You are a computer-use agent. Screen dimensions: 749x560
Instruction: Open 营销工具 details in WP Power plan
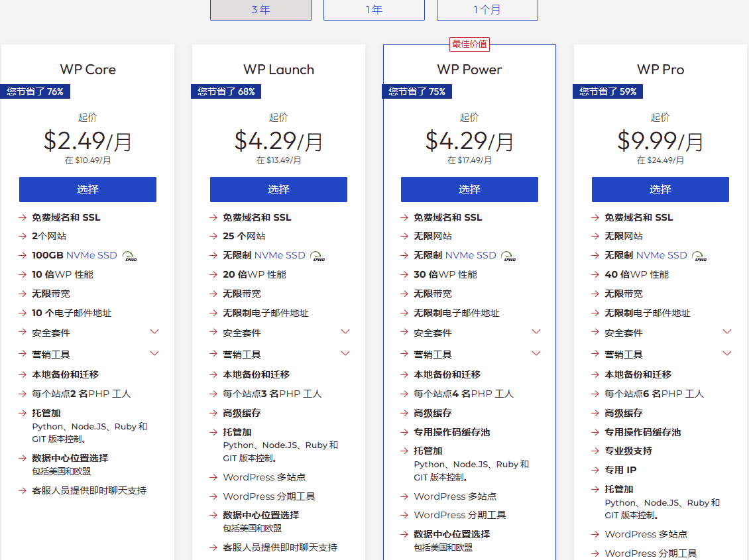click(x=536, y=353)
